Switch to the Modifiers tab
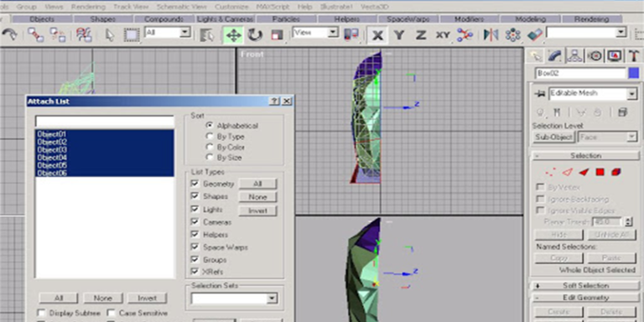Image resolution: width=644 pixels, height=322 pixels. point(469,19)
